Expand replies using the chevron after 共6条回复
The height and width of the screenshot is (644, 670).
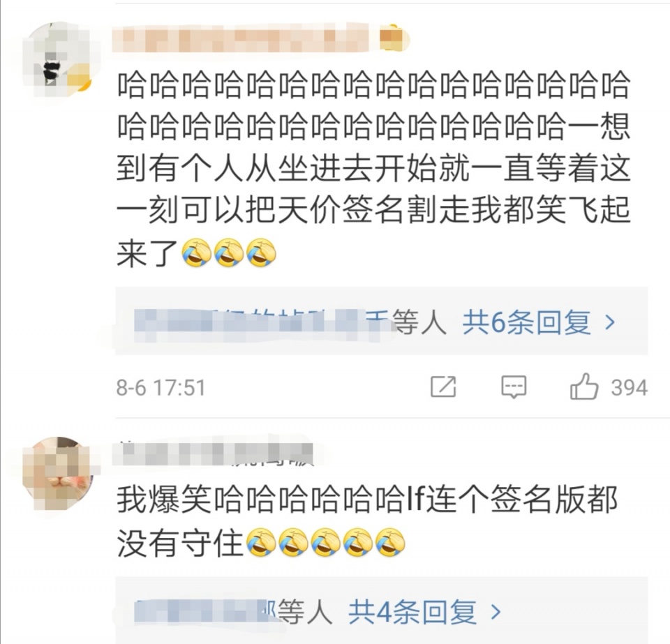610,322
